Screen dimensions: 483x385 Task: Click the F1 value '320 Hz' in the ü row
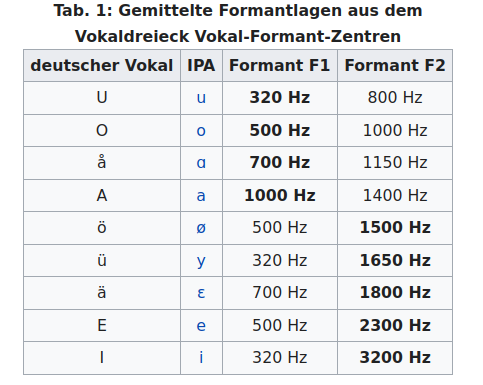[x=280, y=260]
